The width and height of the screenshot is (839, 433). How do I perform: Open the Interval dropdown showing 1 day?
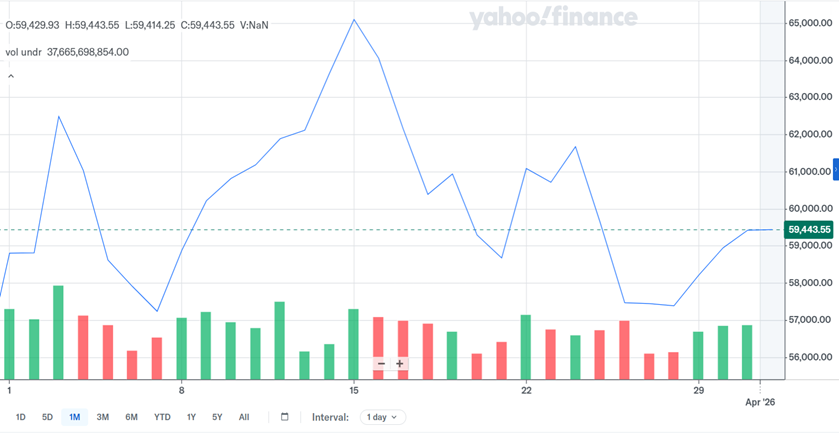(x=381, y=417)
